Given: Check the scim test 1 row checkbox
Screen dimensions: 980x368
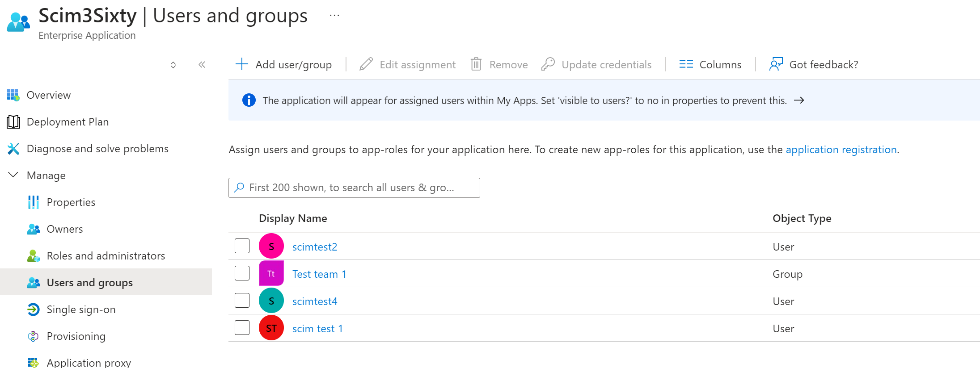Looking at the screenshot, I should coord(242,328).
